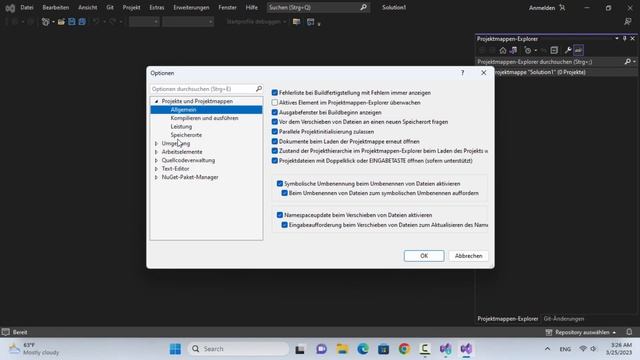Open Repository auswählen dropdown in status bar

(580, 332)
